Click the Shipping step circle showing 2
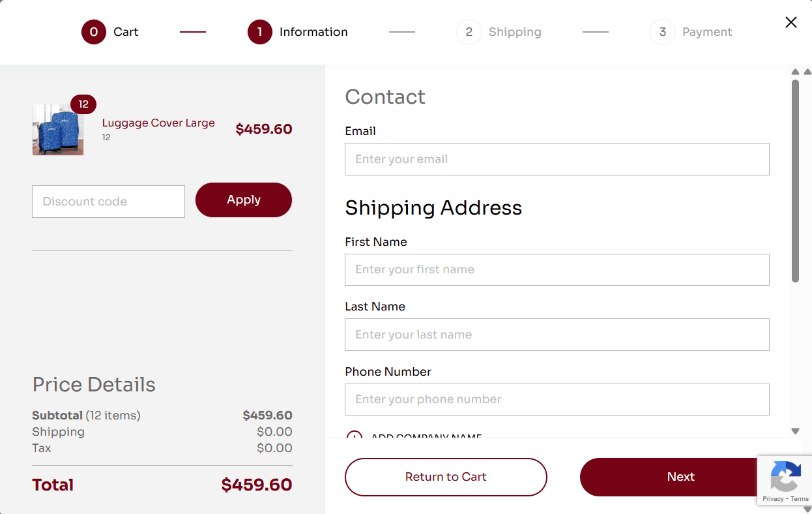The image size is (812, 514). (469, 32)
